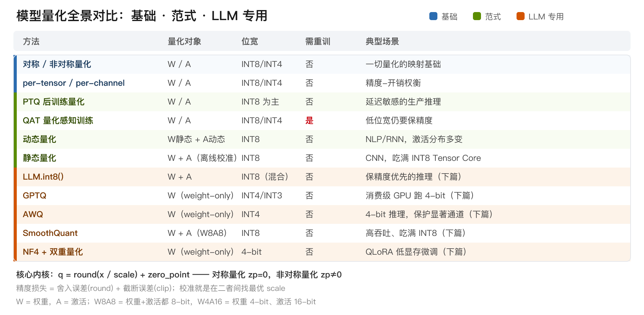Click the 一切量化的映射基础 scenario text
The width and height of the screenshot is (644, 315).
click(x=403, y=64)
